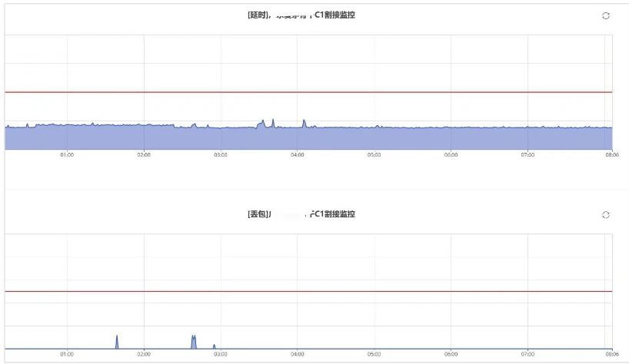This screenshot has height=364, width=629.
Task: Click 01:00 label on packet loss axis
Action: [x=67, y=354]
